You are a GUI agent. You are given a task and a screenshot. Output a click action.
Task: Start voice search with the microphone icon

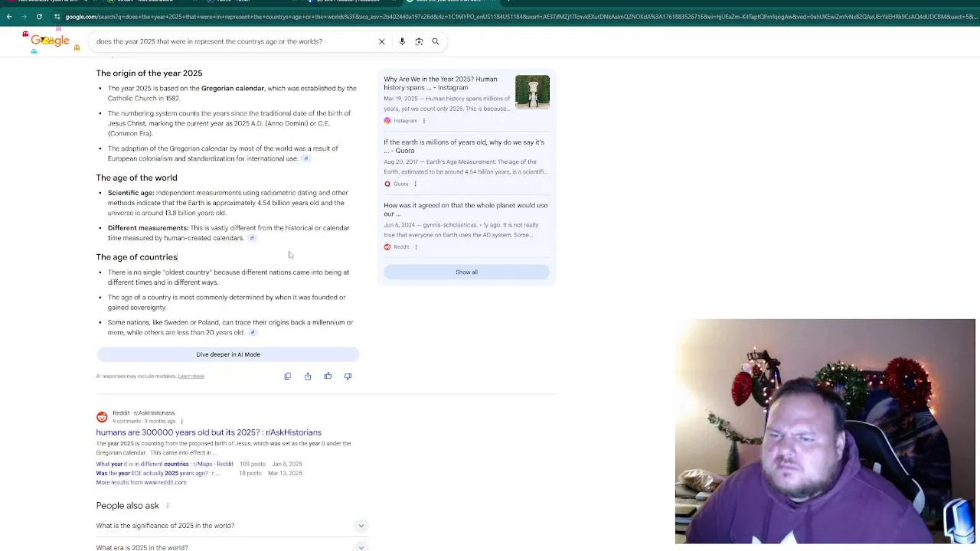pyautogui.click(x=402, y=42)
